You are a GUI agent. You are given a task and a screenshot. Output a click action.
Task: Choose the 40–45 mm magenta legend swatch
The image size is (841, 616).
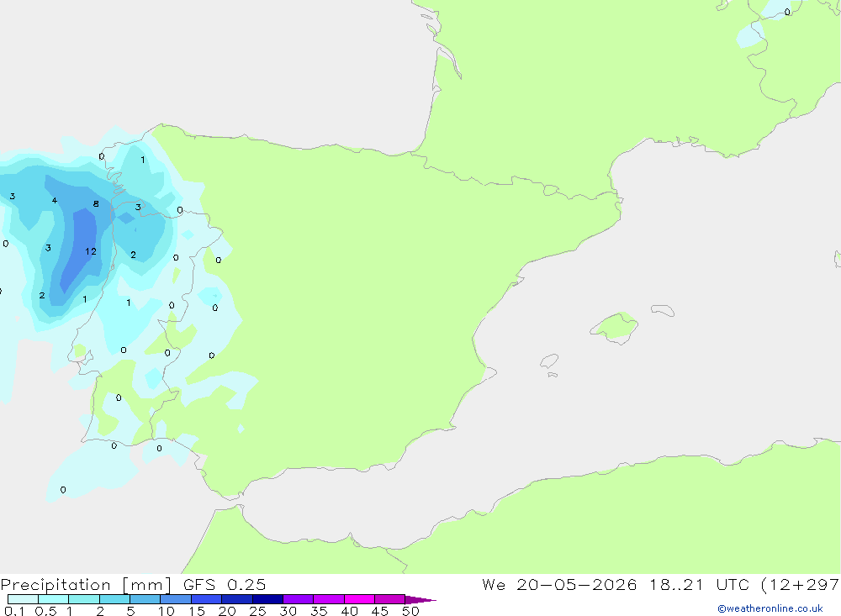pyautogui.click(x=359, y=599)
